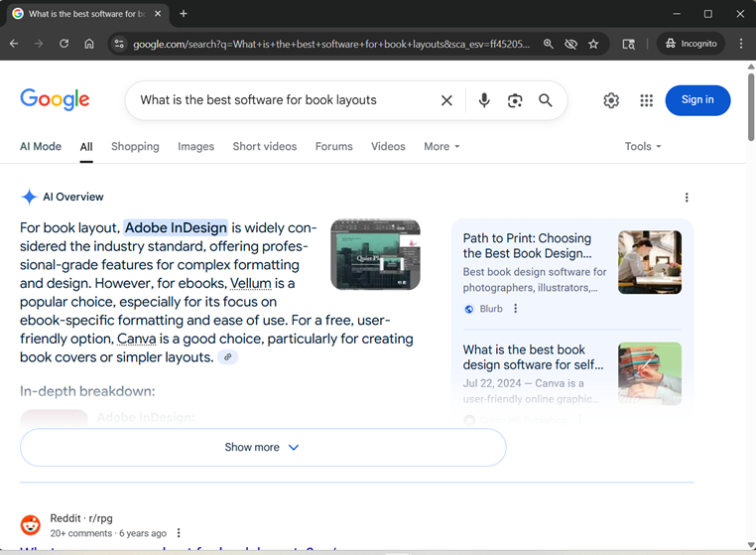Click the Canva link in overview
The height and width of the screenshot is (555, 756).
coord(137,339)
